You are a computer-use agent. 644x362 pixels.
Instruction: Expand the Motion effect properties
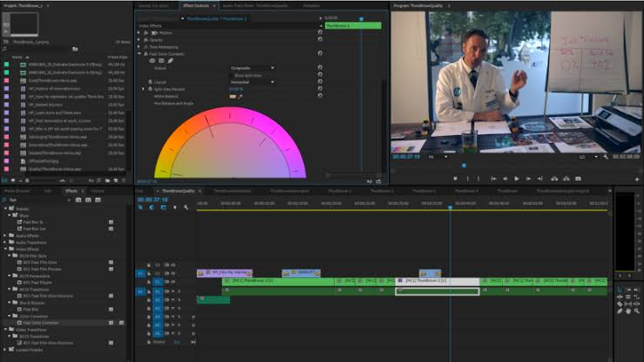(139, 32)
